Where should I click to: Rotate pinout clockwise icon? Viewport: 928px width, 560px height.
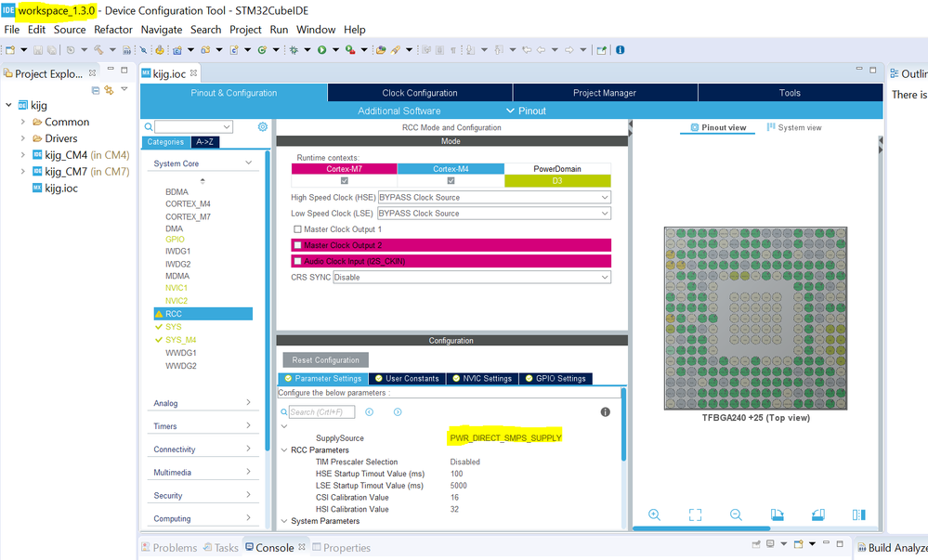click(x=778, y=514)
